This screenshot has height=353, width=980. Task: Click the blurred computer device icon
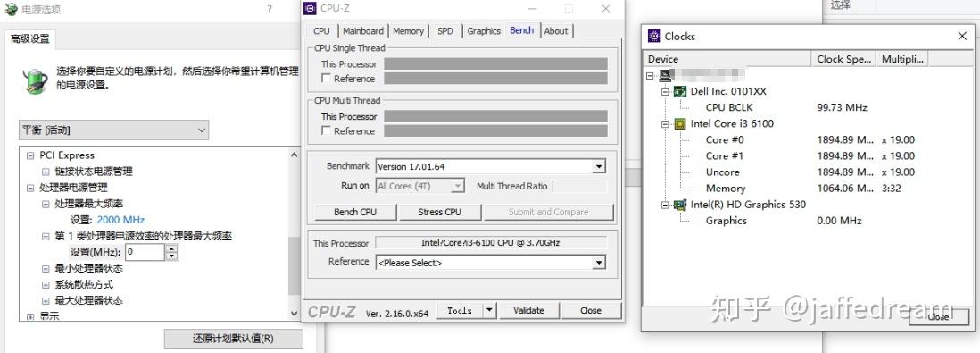coord(665,76)
